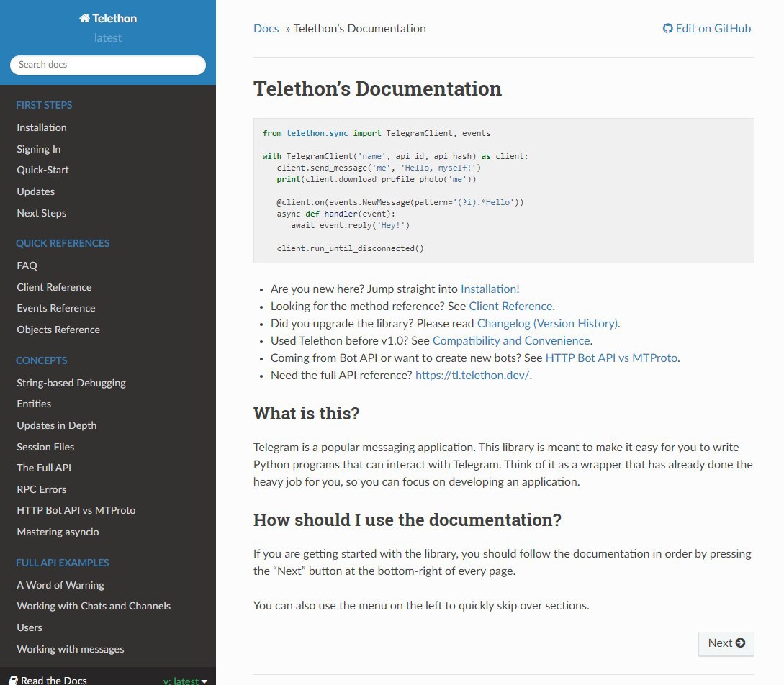Focus the Search docs input field
Image resolution: width=784 pixels, height=685 pixels.
[108, 65]
